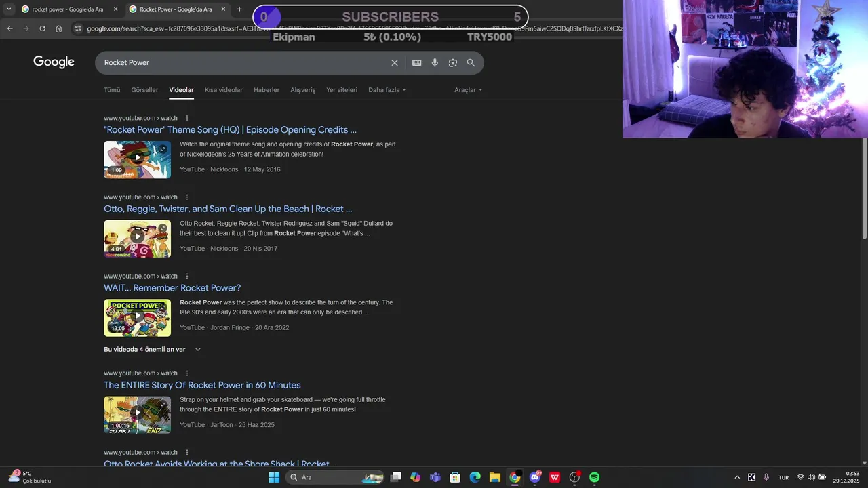Close the first 'rocket power' tab
868x488 pixels.
(115, 9)
